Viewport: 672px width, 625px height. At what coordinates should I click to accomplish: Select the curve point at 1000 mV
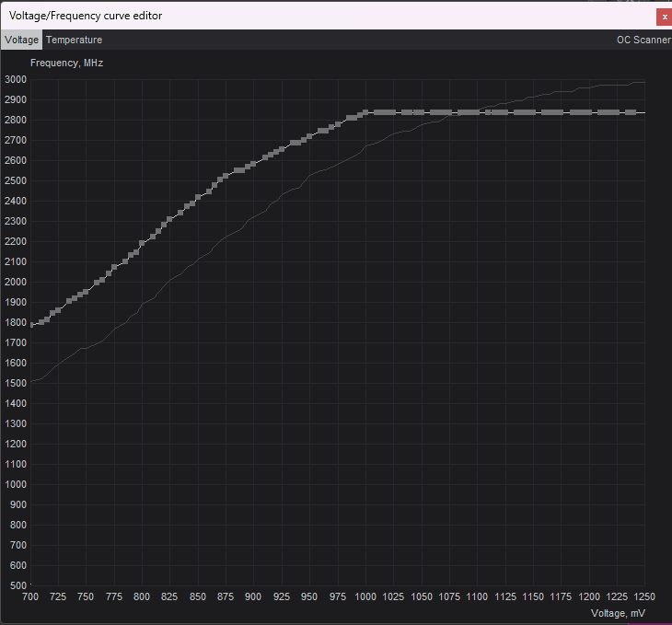click(365, 112)
